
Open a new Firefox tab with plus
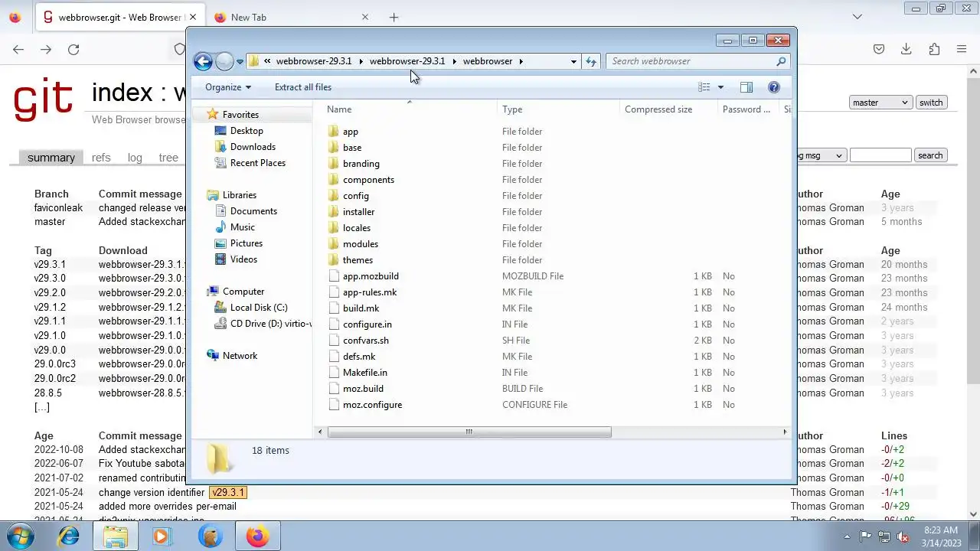[x=394, y=17]
